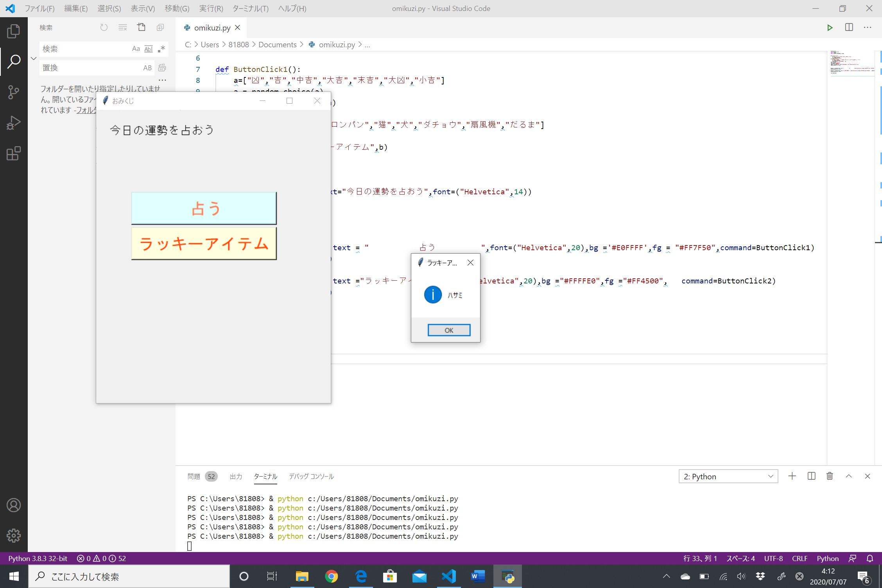Open the Source Control view

click(14, 92)
